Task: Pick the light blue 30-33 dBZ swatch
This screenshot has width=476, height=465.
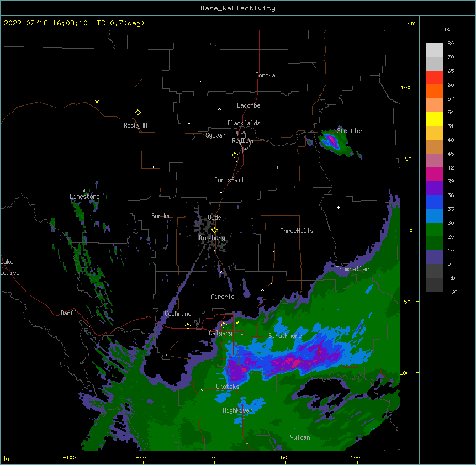Action: (x=434, y=216)
